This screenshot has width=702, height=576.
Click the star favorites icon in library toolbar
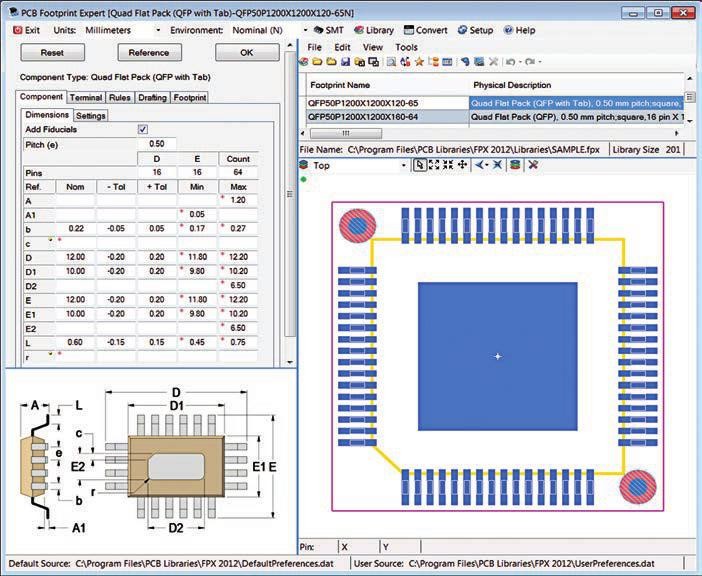tap(419, 62)
